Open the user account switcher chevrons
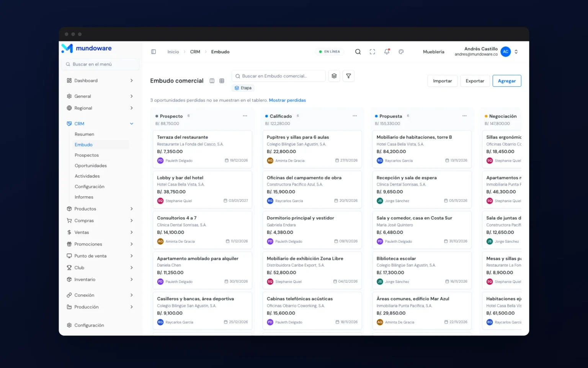 516,52
